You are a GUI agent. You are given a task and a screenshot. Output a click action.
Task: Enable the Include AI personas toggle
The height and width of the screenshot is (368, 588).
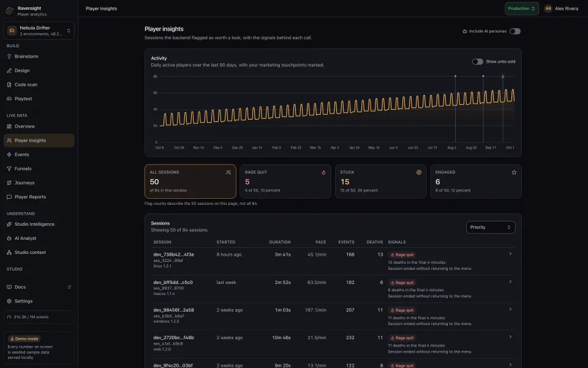[515, 31]
